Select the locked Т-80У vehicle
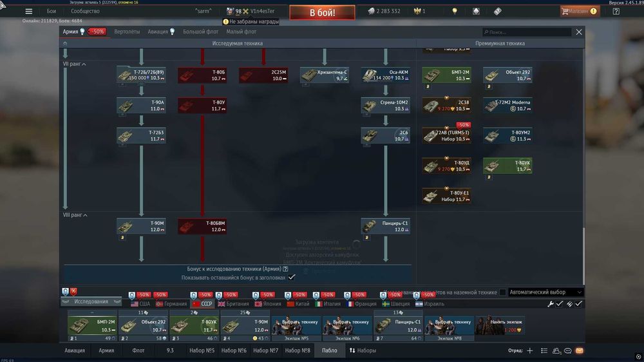This screenshot has height=362, width=644. click(202, 105)
